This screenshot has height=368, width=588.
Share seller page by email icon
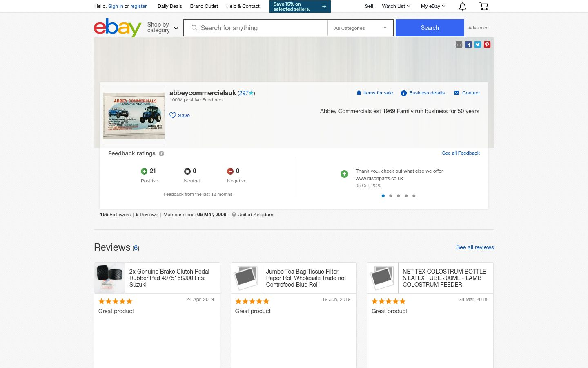[459, 45]
